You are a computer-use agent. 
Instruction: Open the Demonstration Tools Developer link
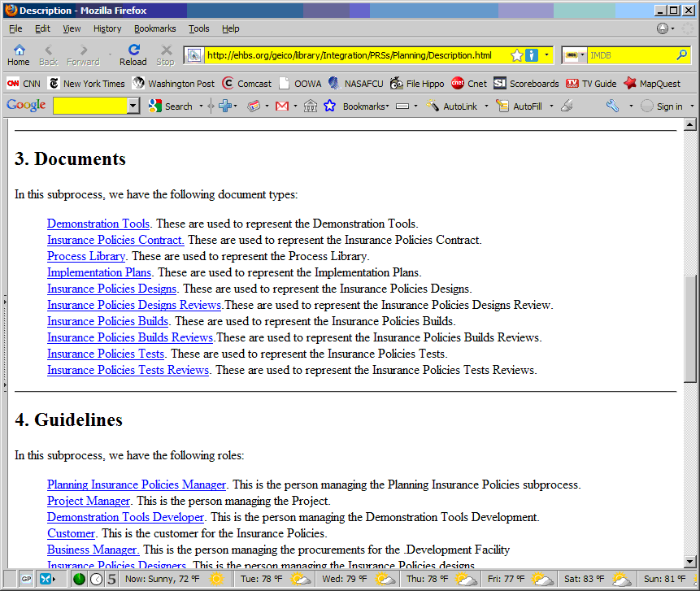pos(125,517)
